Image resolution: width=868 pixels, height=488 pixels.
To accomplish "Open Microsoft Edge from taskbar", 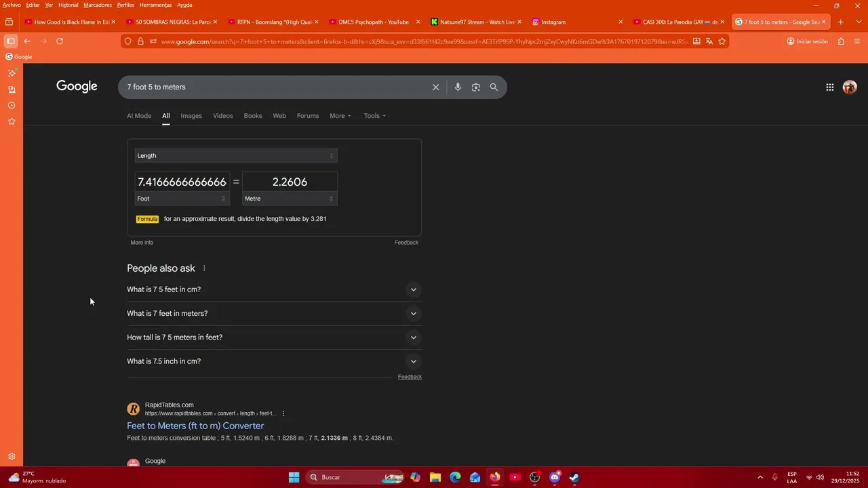I will tap(455, 477).
